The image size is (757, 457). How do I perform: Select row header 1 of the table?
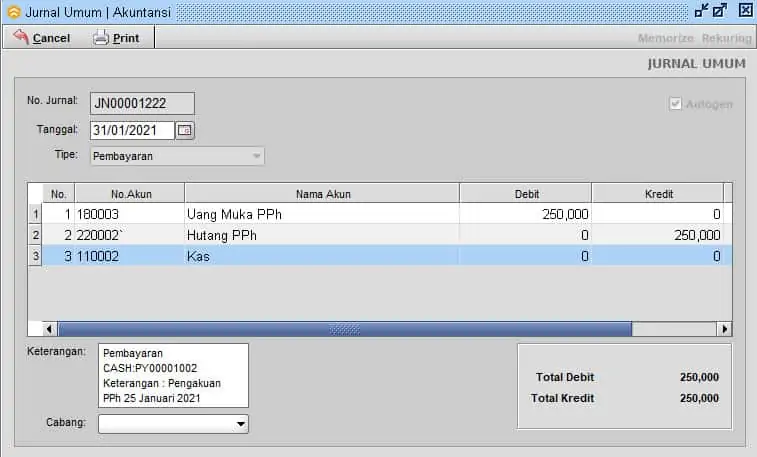click(35, 214)
